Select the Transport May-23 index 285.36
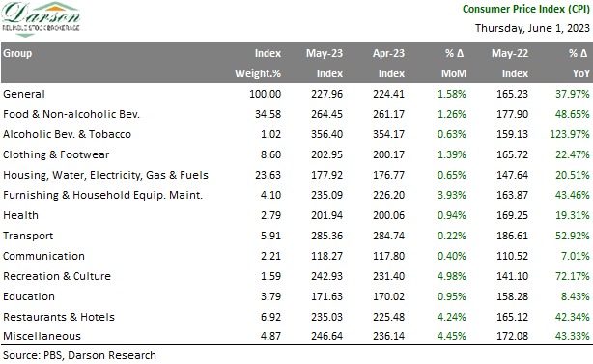The image size is (593, 364). point(327,236)
